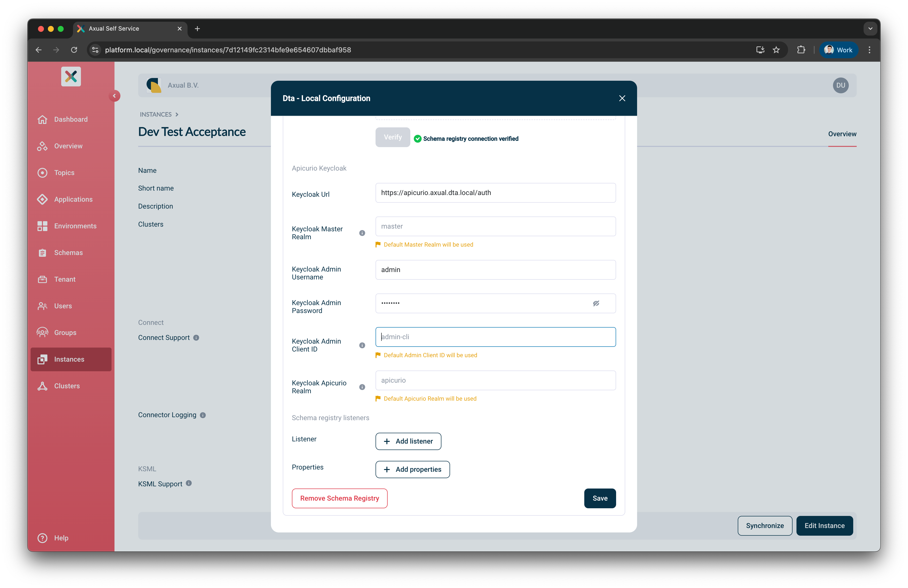The height and width of the screenshot is (588, 908).
Task: Open the browser profile dropdown labeled Work
Action: [838, 50]
